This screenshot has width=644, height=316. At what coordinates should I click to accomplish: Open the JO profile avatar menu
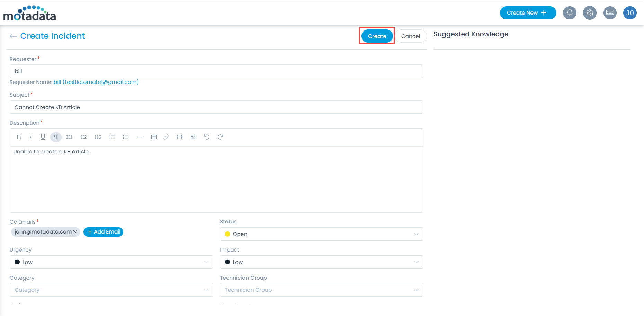(x=630, y=13)
